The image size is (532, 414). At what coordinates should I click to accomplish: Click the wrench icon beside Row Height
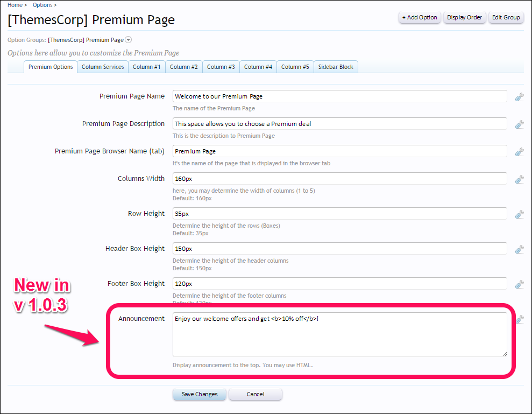click(519, 214)
